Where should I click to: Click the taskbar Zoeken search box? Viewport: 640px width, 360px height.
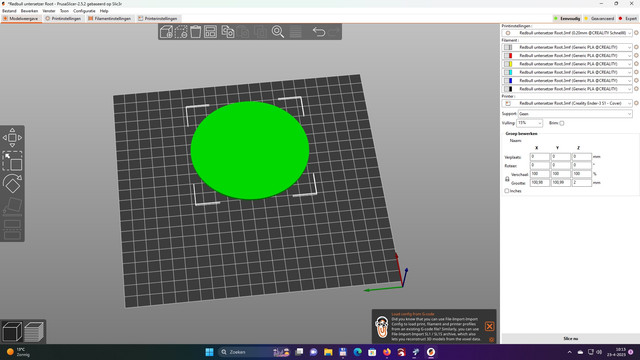255,352
